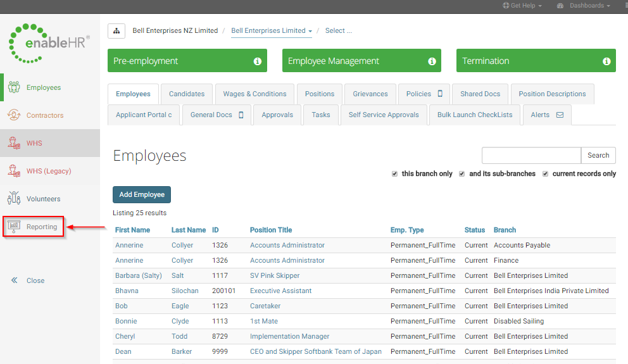Open the employee record for Dean
This screenshot has height=364, width=628.
pos(123,351)
